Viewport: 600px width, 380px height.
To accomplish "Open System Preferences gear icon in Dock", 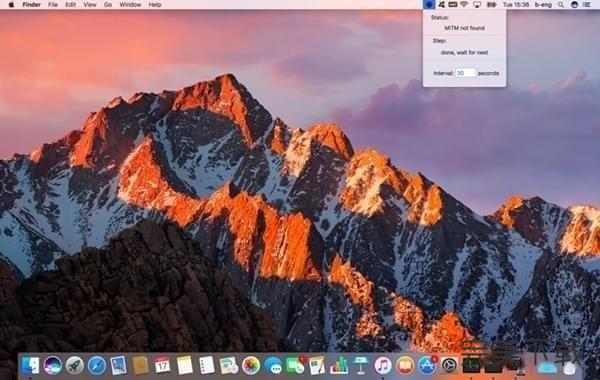I will pos(449,365).
